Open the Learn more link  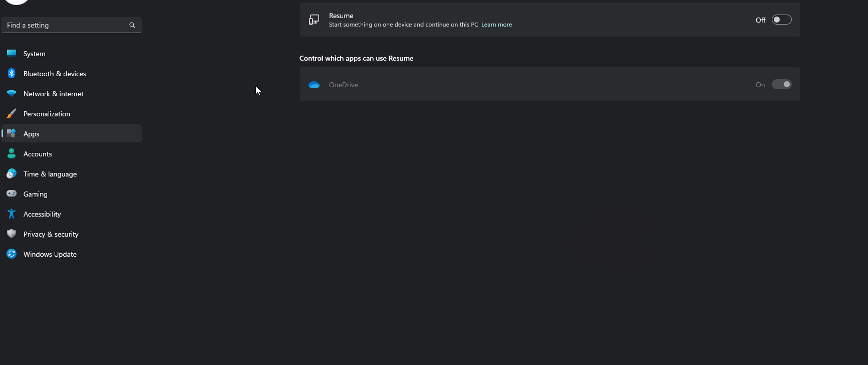[496, 25]
